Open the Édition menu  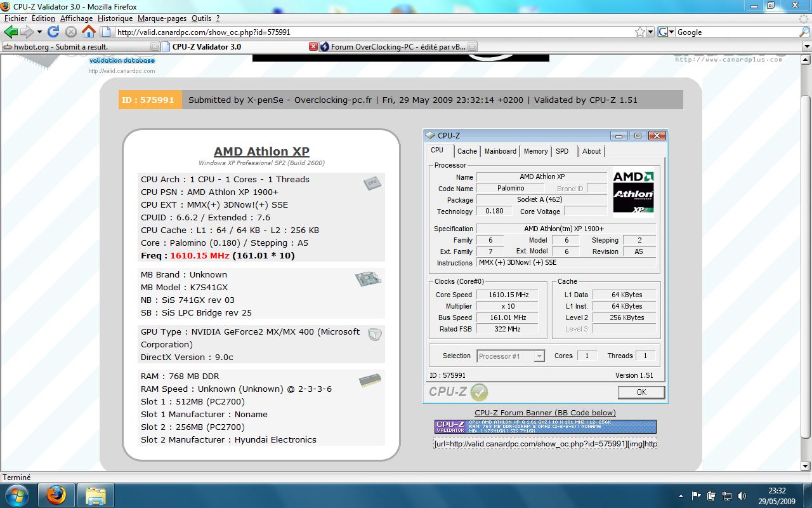43,18
